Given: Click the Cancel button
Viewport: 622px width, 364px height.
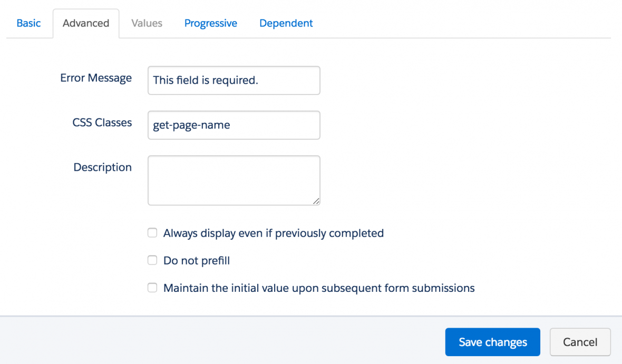Looking at the screenshot, I should click(580, 342).
